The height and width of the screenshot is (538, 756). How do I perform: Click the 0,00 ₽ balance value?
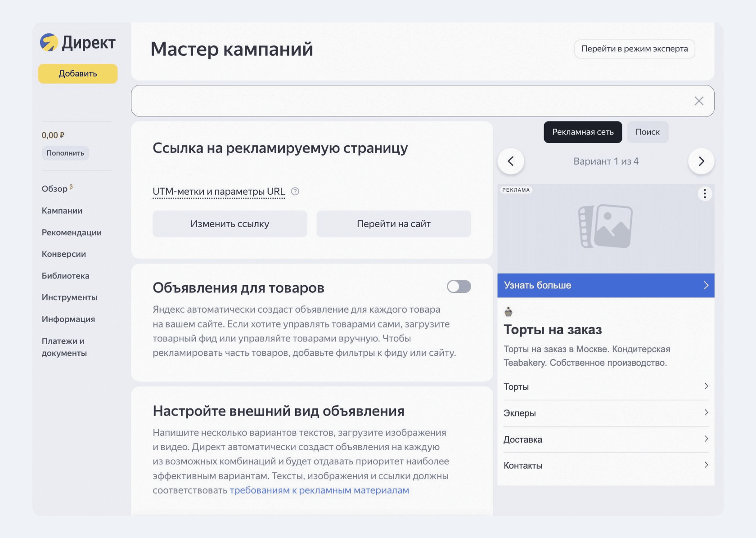point(53,135)
